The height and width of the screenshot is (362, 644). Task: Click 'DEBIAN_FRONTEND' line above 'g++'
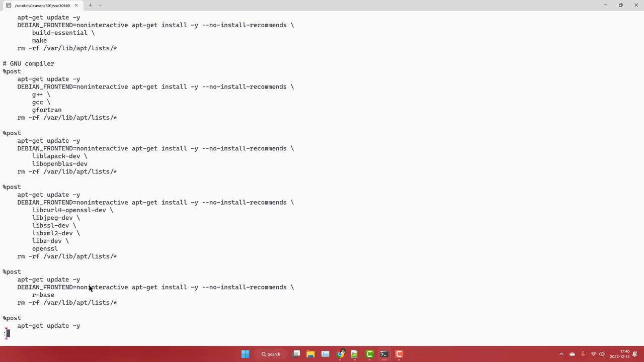[x=155, y=87]
